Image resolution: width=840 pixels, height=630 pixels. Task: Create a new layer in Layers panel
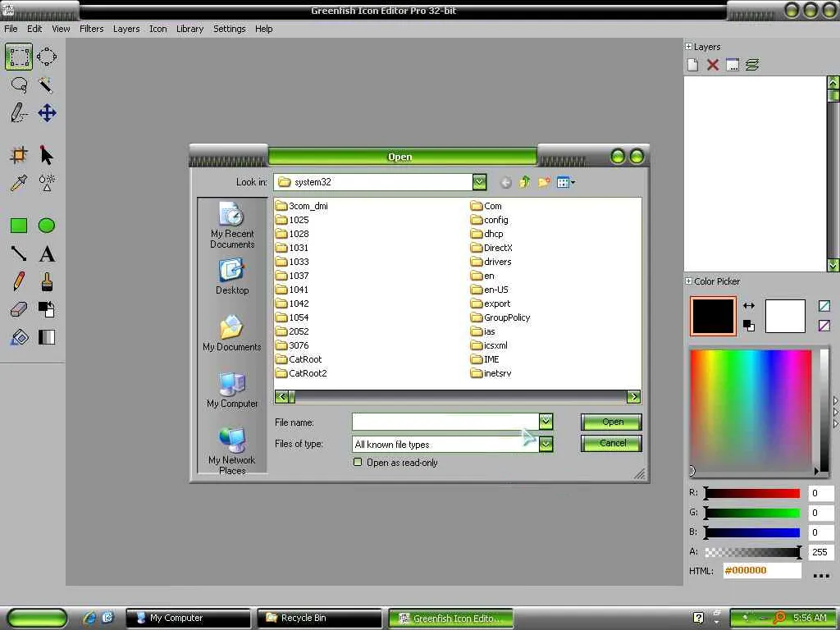click(x=692, y=65)
